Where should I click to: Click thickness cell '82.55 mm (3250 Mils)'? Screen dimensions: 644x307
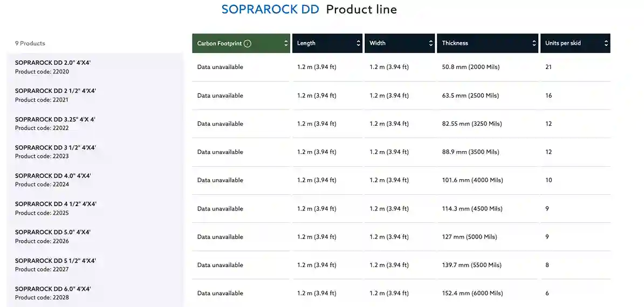[x=472, y=124]
